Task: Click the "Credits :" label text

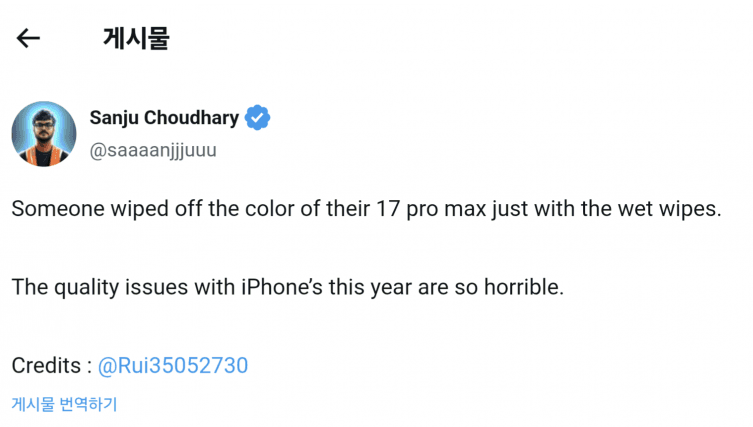Action: (51, 366)
